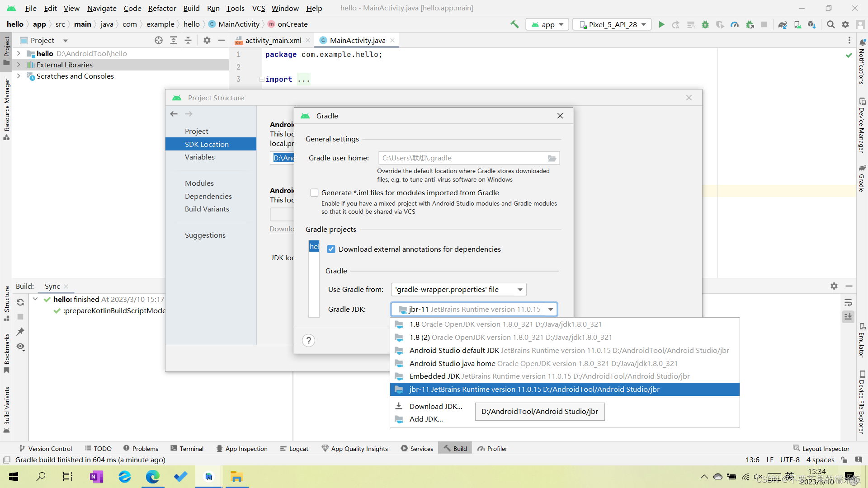Screen dimensions: 868x488
Task: Restart Gradle sync in Build panel
Action: (x=20, y=302)
